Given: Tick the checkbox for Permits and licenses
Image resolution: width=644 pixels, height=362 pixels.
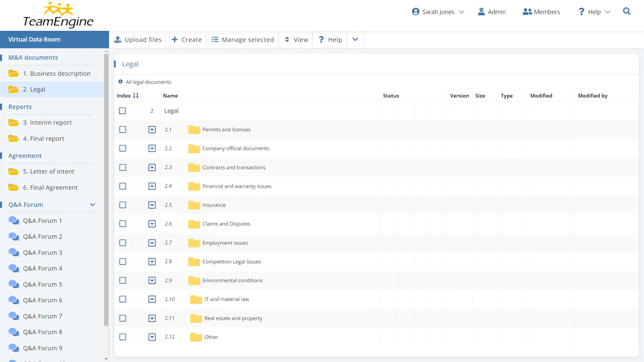Looking at the screenshot, I should (123, 129).
